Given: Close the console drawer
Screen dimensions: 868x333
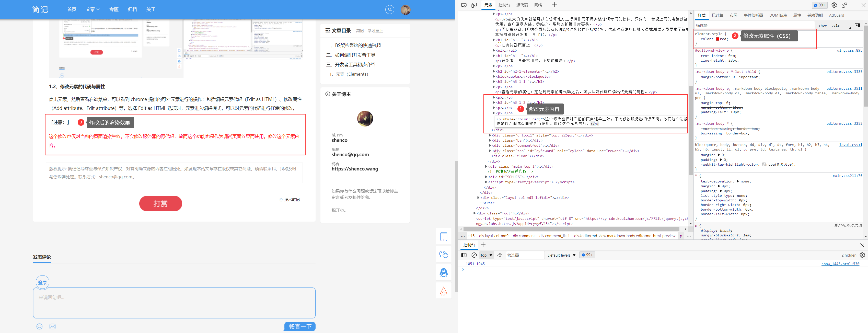Looking at the screenshot, I should (862, 245).
